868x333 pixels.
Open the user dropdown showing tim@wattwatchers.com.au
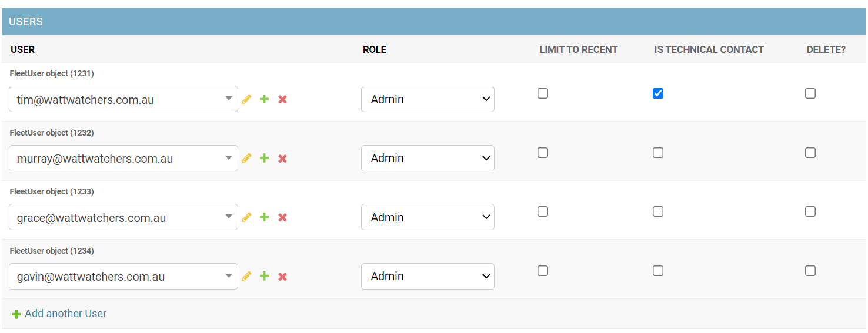123,99
